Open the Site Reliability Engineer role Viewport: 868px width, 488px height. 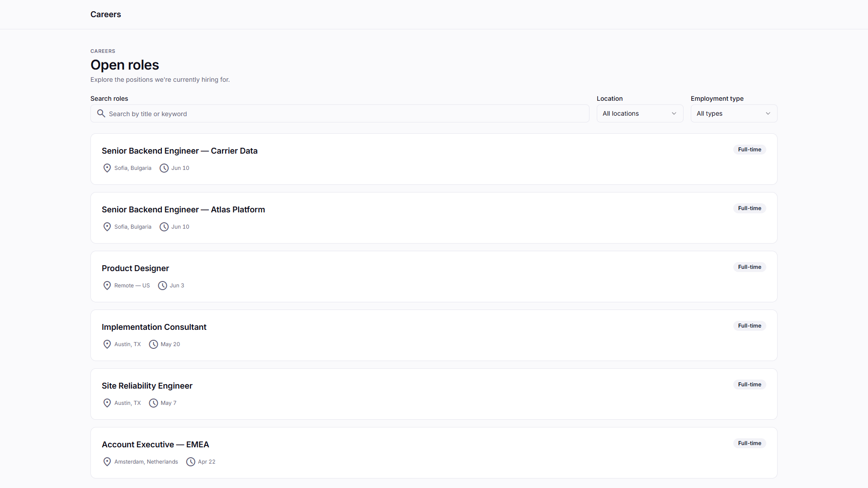[x=147, y=386]
